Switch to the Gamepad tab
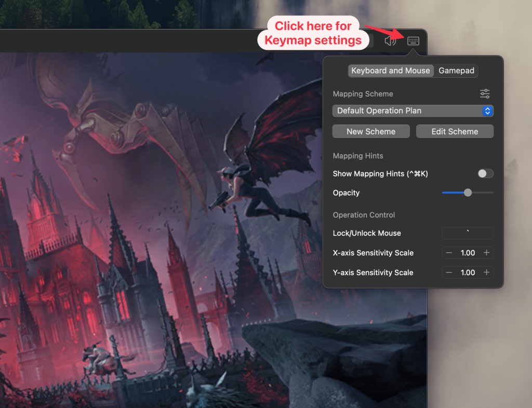 456,71
